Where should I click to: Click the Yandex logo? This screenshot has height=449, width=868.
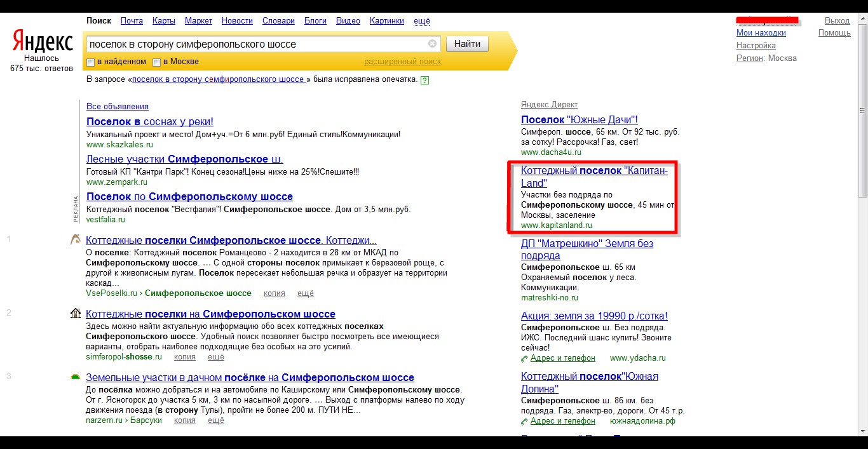pyautogui.click(x=43, y=42)
